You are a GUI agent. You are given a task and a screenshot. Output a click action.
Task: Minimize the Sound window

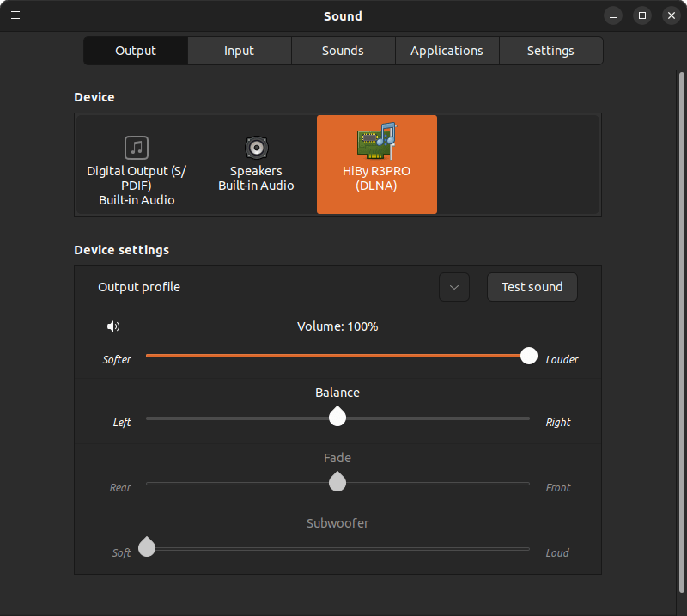pos(613,15)
